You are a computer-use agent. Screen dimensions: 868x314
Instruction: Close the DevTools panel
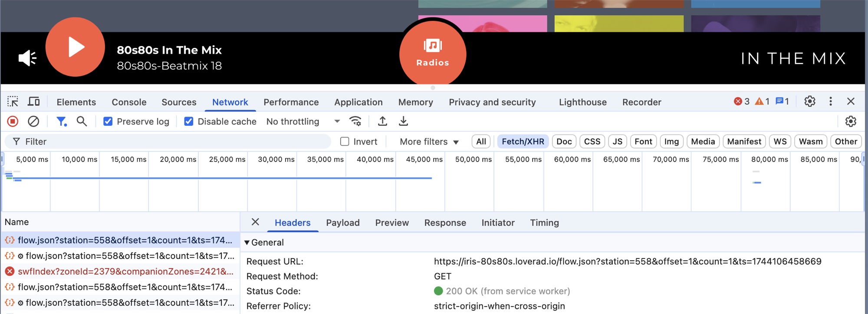tap(851, 101)
